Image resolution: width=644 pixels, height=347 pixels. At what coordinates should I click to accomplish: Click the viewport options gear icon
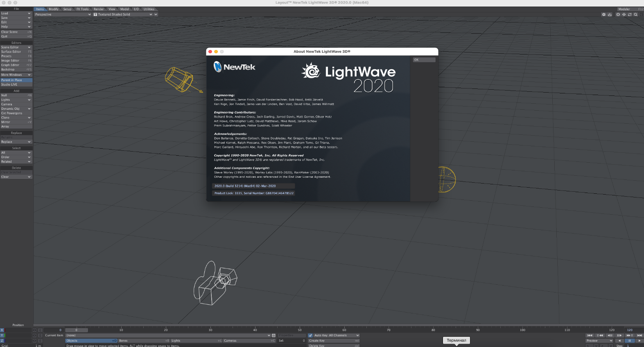[x=603, y=14]
